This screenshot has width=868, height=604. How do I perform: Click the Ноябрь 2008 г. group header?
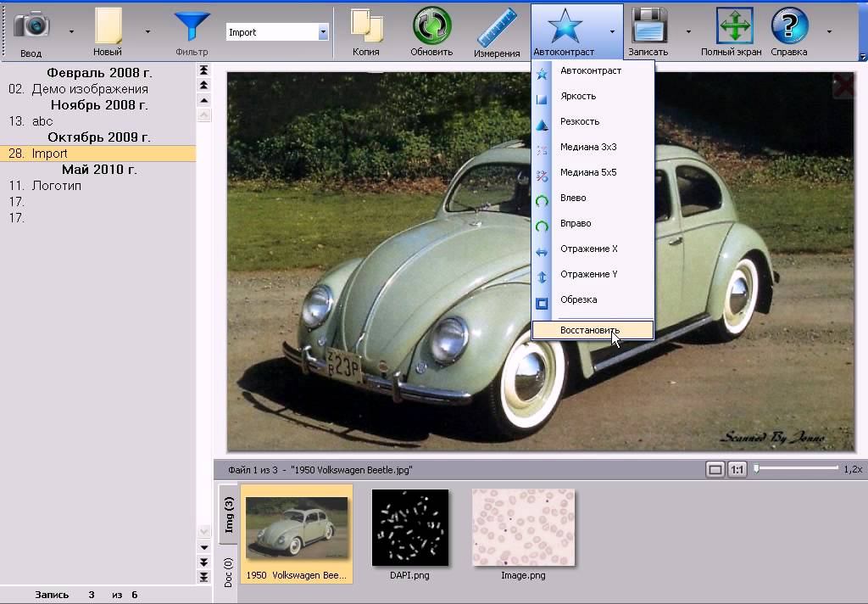[99, 105]
